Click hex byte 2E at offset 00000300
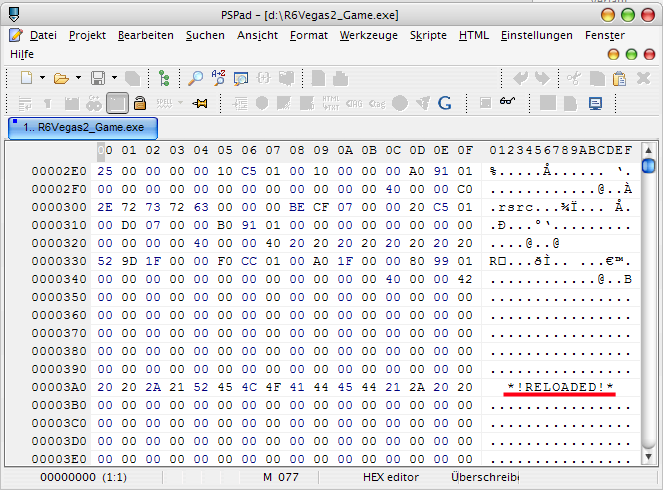 click(104, 207)
